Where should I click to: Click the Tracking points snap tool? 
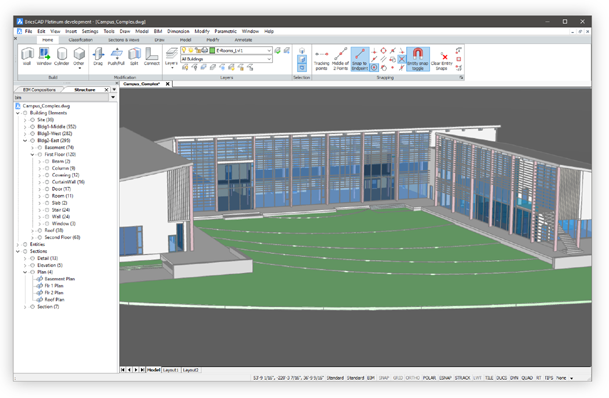[322, 60]
